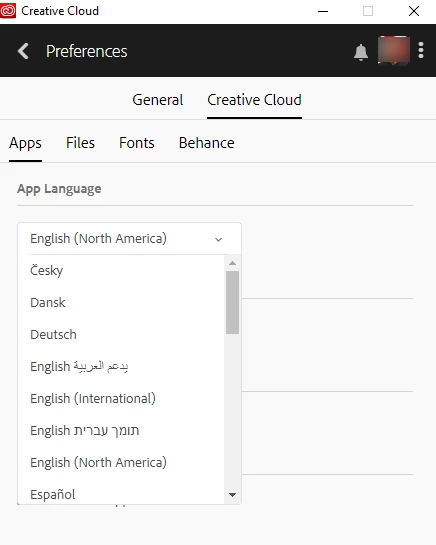Close the Creative Cloud window
This screenshot has width=436, height=545.
coord(414,11)
